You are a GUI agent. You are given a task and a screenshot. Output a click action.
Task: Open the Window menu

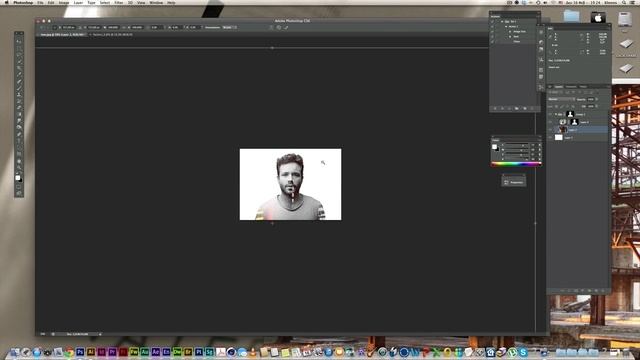(x=156, y=2)
